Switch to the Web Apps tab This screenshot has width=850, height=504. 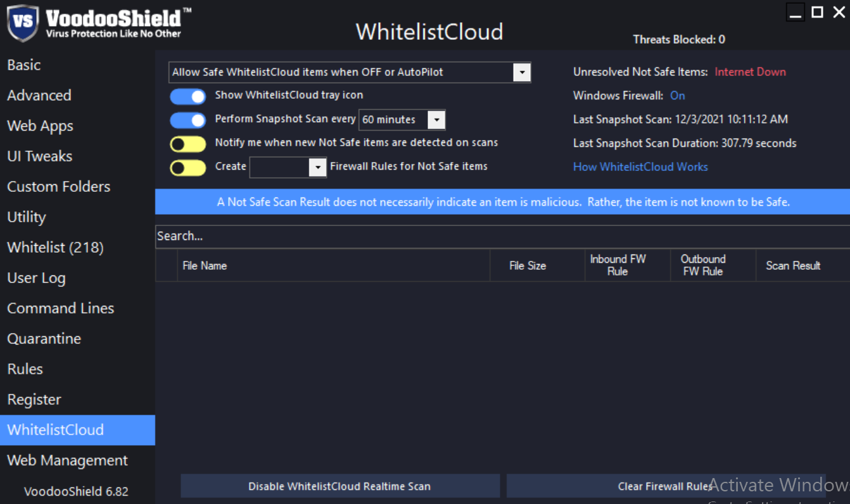77,126
